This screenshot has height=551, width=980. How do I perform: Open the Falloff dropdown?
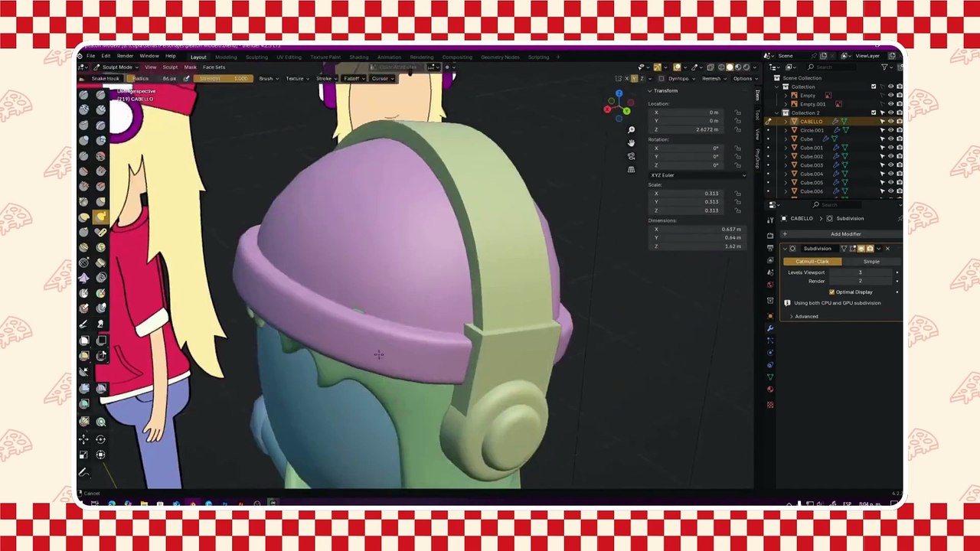pyautogui.click(x=353, y=79)
